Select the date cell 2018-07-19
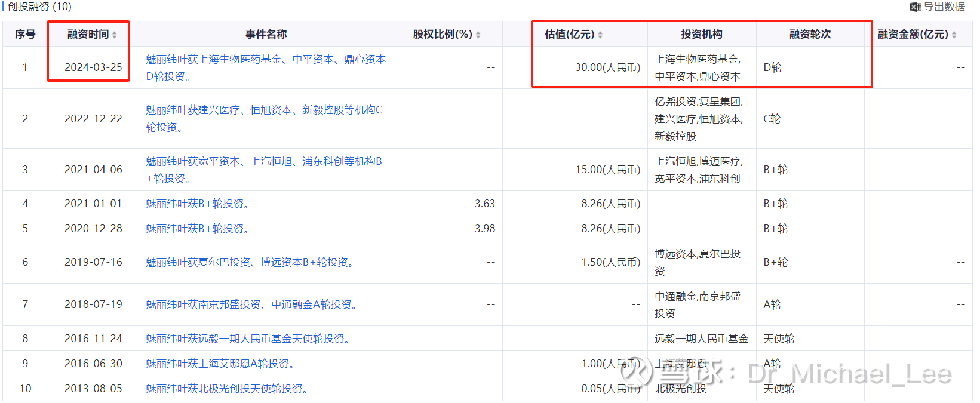980x403 pixels. 93,304
